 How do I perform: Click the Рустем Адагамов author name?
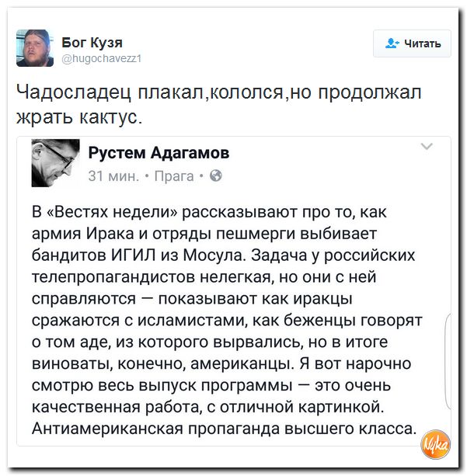[x=159, y=153]
